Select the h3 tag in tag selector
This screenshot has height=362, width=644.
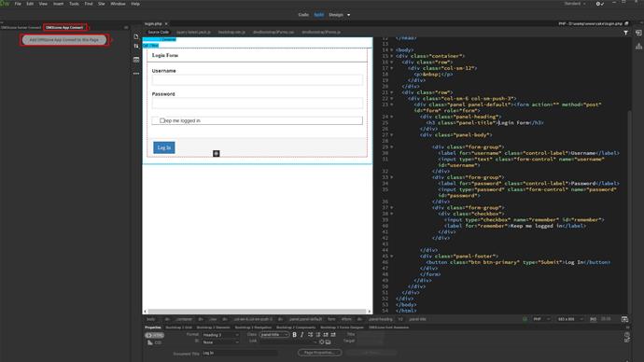(x=400, y=319)
